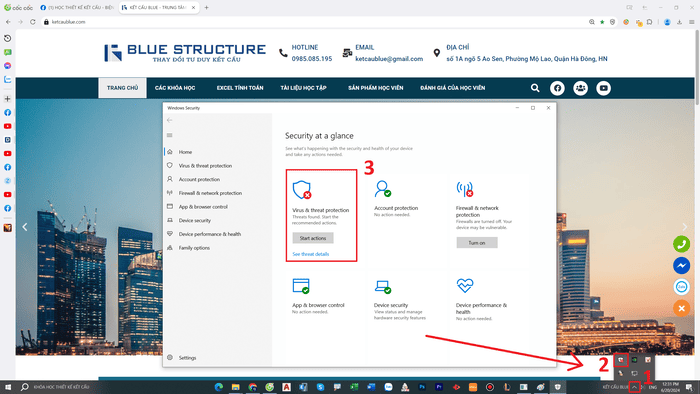The width and height of the screenshot is (700, 394).
Task: Click the Blue Structure logo
Action: tap(185, 53)
